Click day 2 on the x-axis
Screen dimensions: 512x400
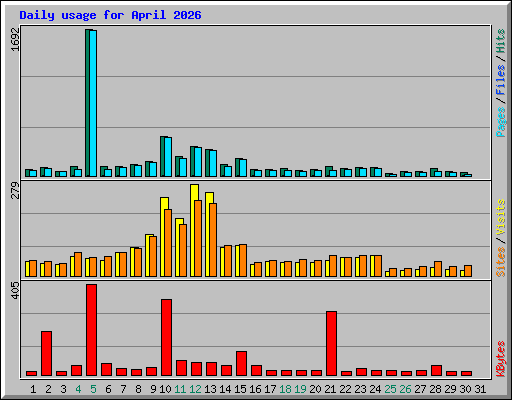pyautogui.click(x=48, y=389)
